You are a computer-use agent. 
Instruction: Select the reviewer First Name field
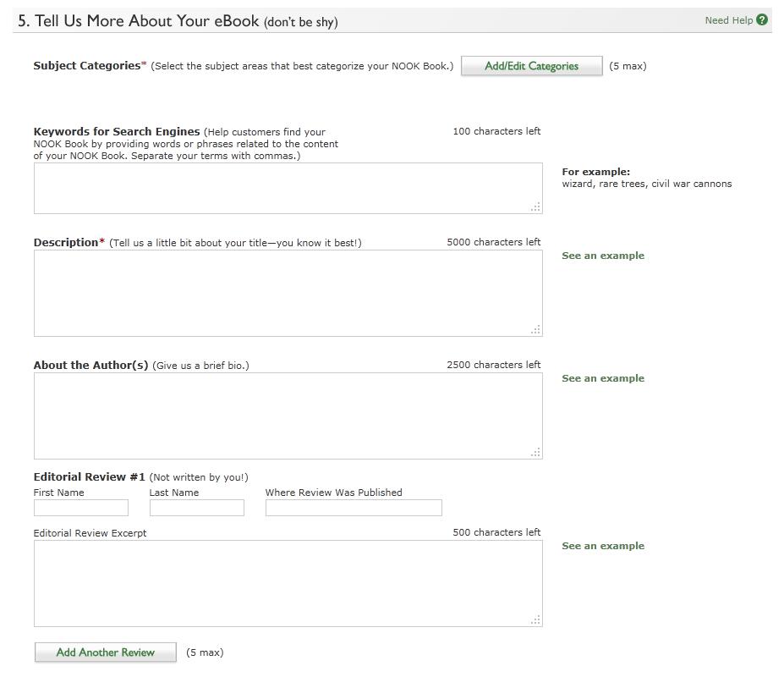[x=81, y=508]
